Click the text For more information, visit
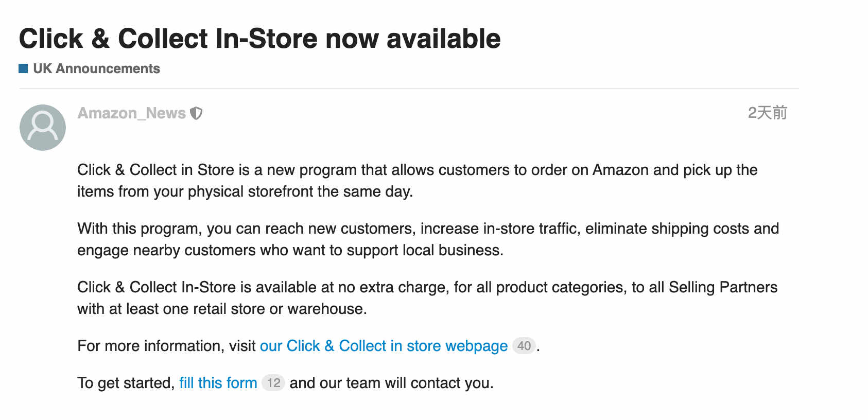 tap(166, 346)
